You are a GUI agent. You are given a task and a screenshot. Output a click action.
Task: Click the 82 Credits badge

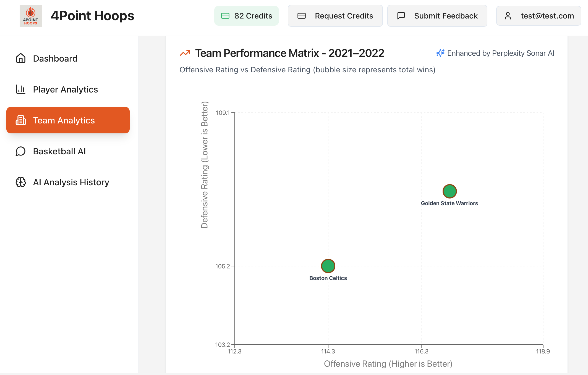[x=246, y=16]
